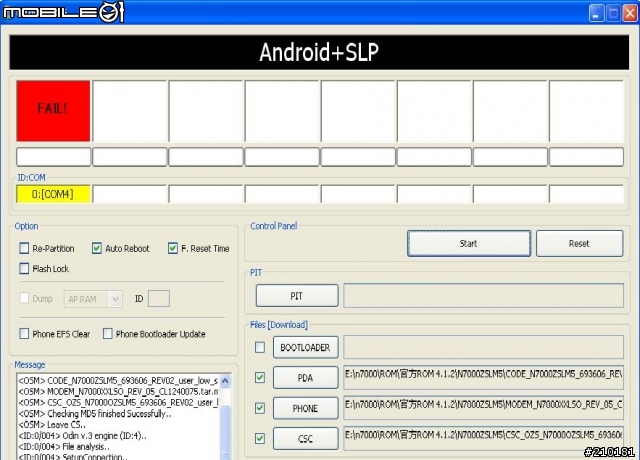Enable Flash Lock option
Image resolution: width=640 pixels, height=460 pixels.
(24, 269)
